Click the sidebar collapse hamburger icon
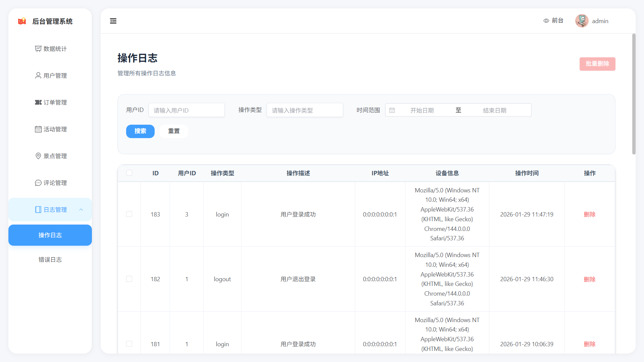Viewport: 644px width, 362px height. [113, 21]
